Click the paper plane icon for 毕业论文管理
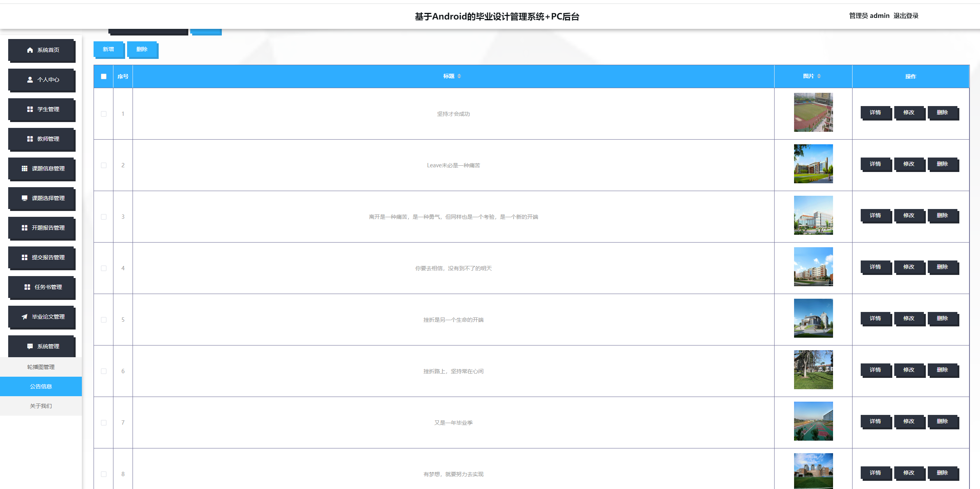Viewport: 980px width, 489px height. 24,317
